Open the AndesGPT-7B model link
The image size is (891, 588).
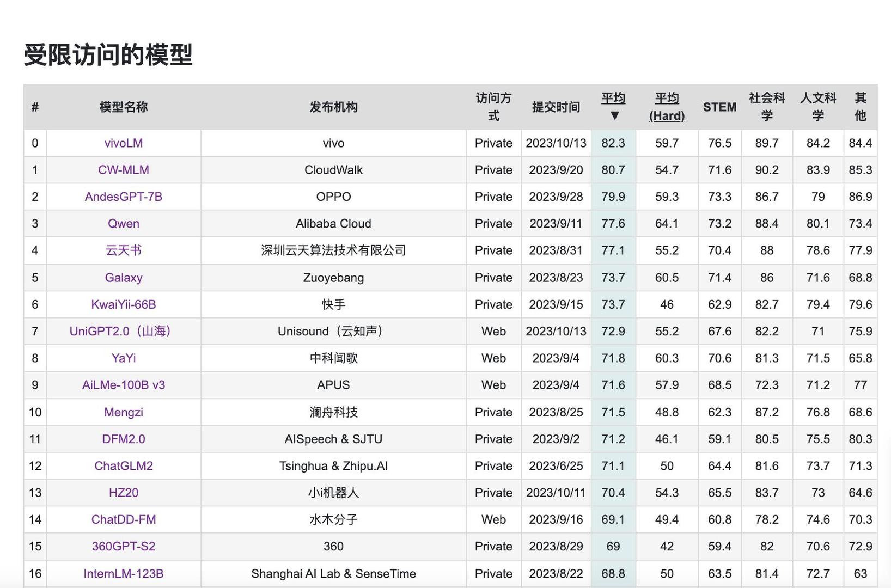(123, 197)
